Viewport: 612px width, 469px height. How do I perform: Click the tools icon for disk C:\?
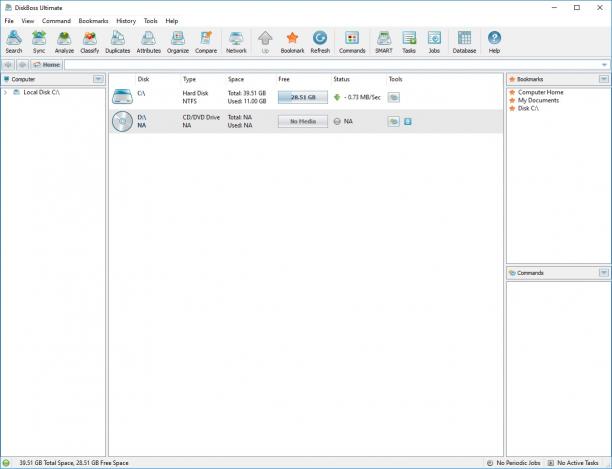pyautogui.click(x=393, y=97)
